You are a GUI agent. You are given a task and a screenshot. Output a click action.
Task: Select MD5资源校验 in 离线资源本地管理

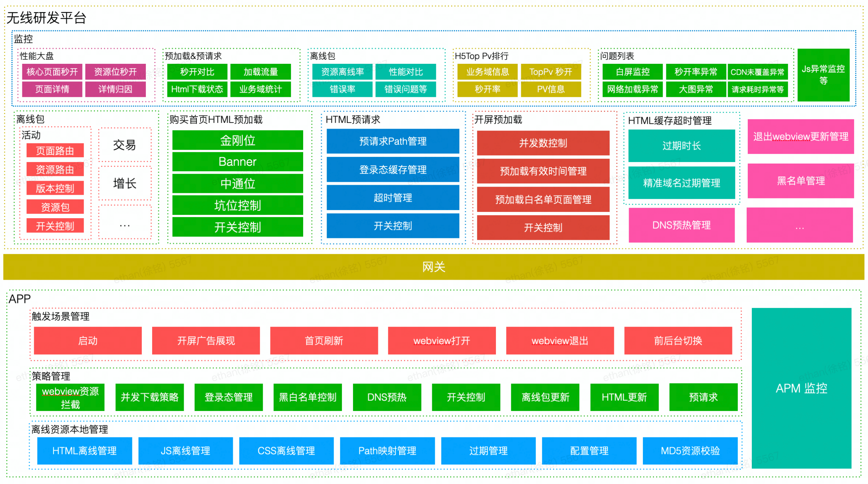(690, 451)
